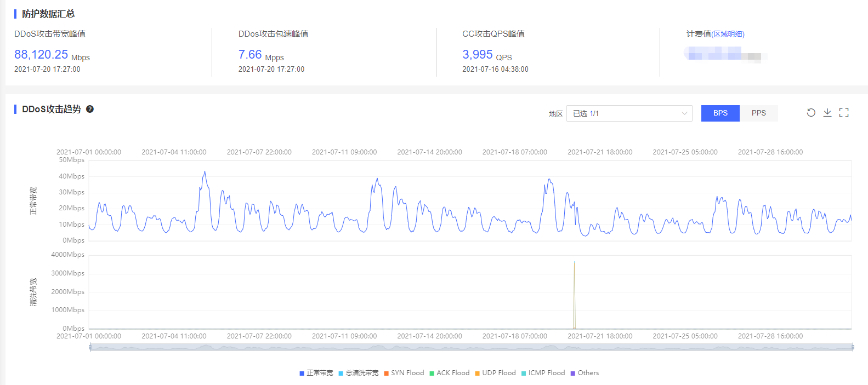The height and width of the screenshot is (385, 868).
Task: Toggle the 总清洗带宽 legend series
Action: pyautogui.click(x=359, y=373)
